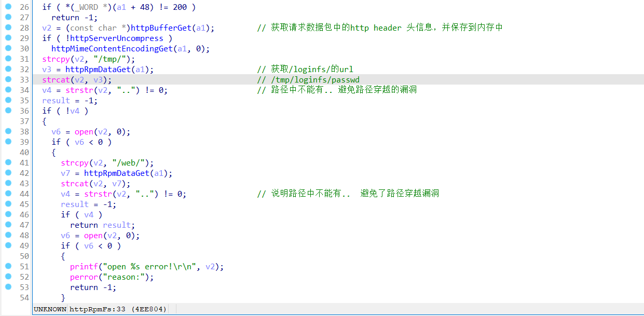Click httpServerUncompress identifier on line 29
The height and width of the screenshot is (316, 644).
tap(117, 38)
